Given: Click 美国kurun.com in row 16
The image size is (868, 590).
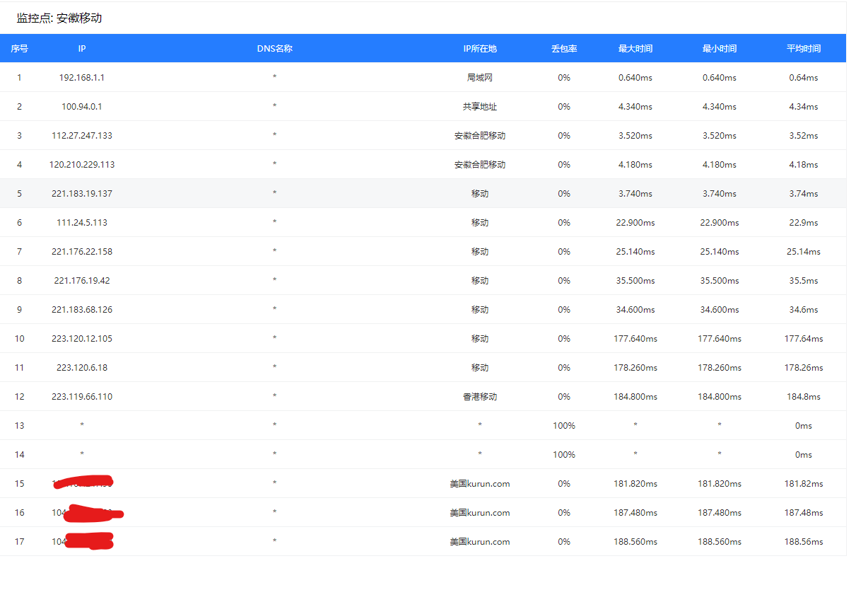Looking at the screenshot, I should tap(480, 513).
